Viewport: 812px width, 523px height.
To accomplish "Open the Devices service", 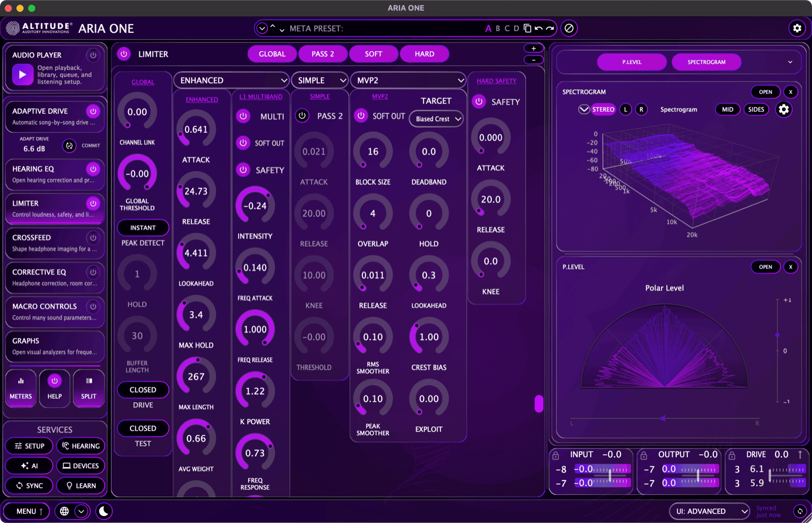I will (80, 465).
